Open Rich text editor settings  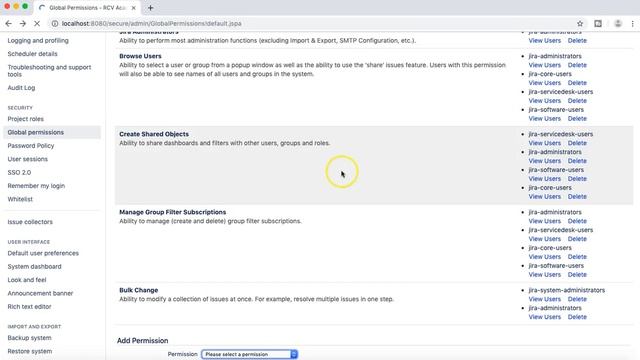(29, 307)
